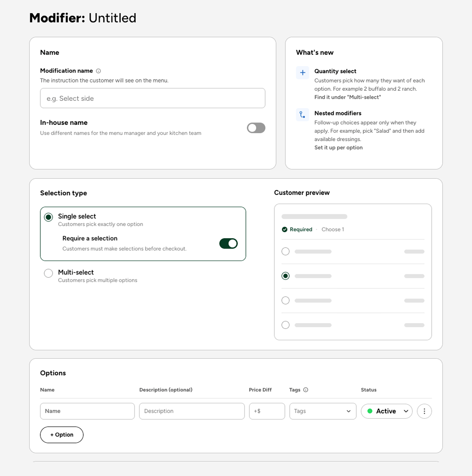Open the three-dot menu for the option row
Viewport: 472px width, 476px height.
(424, 411)
